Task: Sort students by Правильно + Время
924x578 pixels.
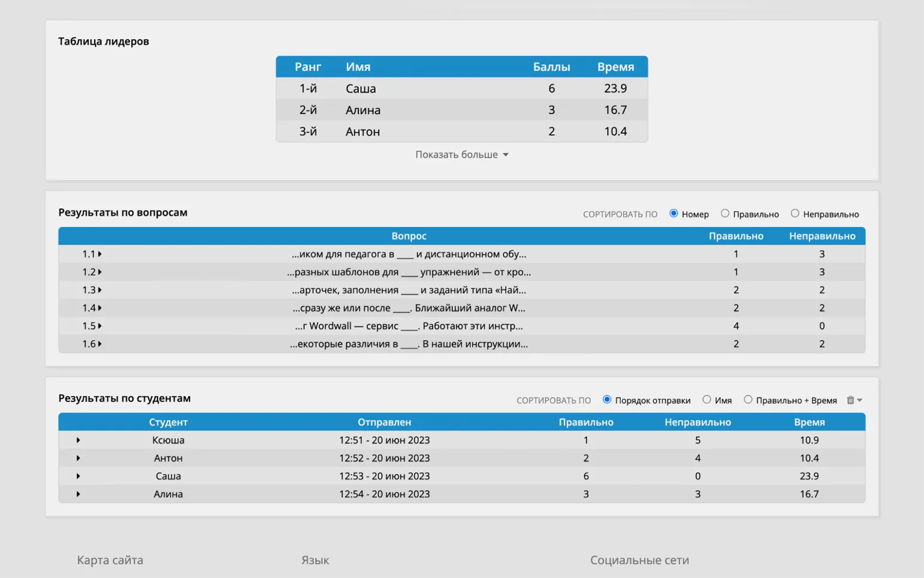Action: 748,400
